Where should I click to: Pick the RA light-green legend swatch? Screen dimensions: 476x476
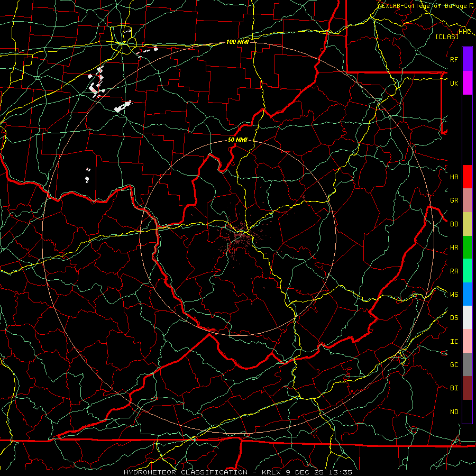pyautogui.click(x=467, y=271)
